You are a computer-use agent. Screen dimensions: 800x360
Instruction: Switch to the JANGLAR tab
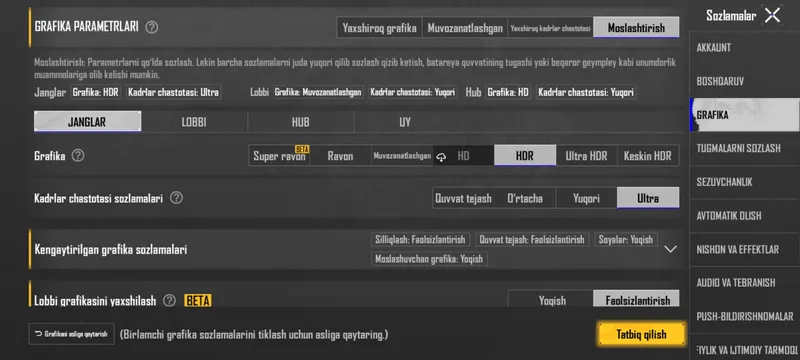click(87, 122)
